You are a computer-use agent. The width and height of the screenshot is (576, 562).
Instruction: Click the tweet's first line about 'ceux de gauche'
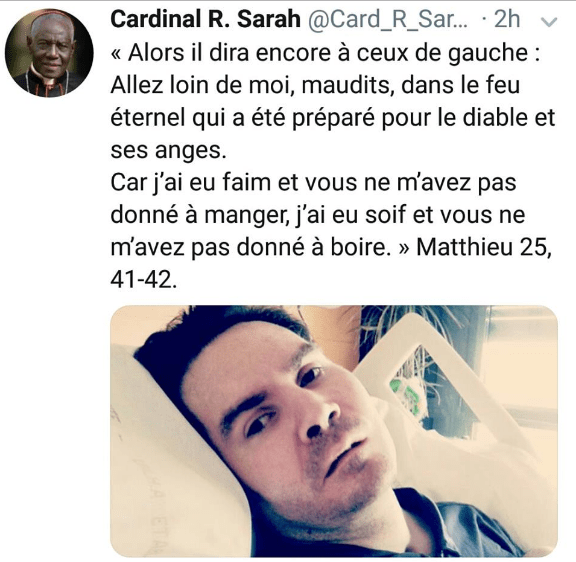326,53
